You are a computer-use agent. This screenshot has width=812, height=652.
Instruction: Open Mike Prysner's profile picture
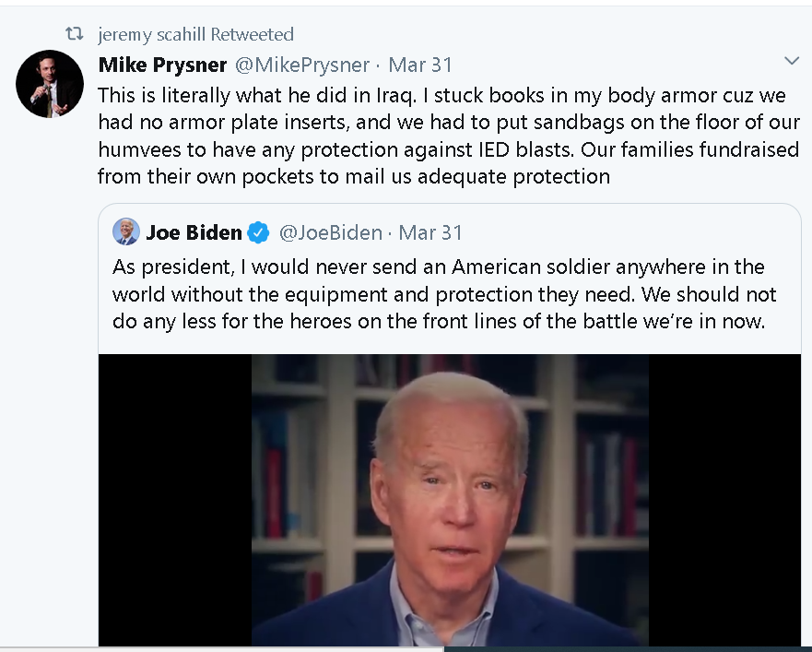click(x=50, y=83)
